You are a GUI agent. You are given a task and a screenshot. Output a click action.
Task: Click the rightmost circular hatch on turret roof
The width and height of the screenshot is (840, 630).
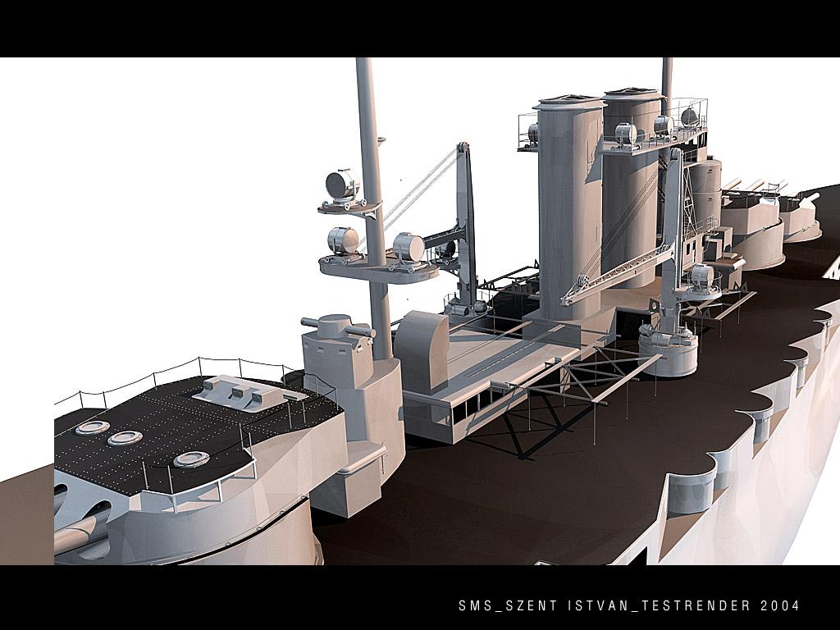(x=190, y=459)
